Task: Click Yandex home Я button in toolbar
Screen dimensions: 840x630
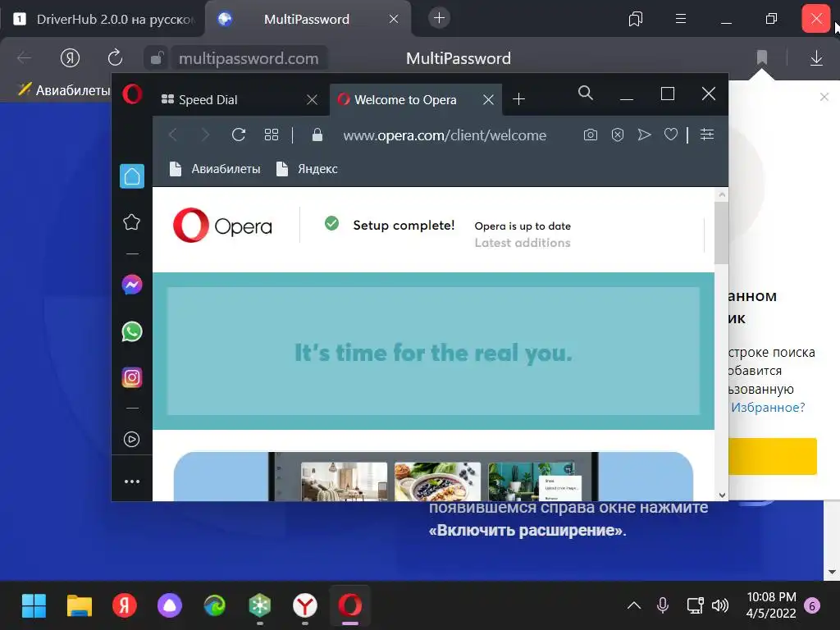Action: [70, 57]
